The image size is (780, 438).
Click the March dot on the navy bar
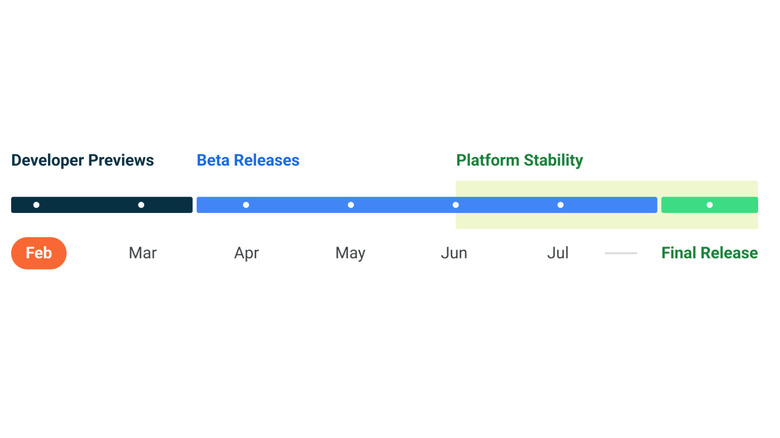141,205
